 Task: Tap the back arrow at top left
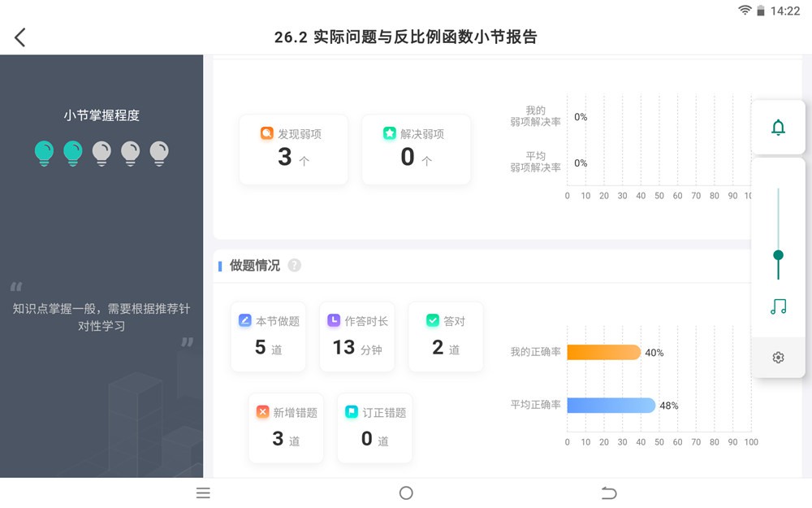point(20,37)
